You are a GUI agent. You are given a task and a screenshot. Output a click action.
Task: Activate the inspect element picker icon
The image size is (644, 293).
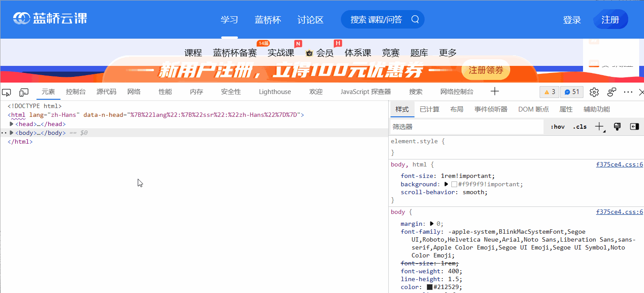point(6,92)
